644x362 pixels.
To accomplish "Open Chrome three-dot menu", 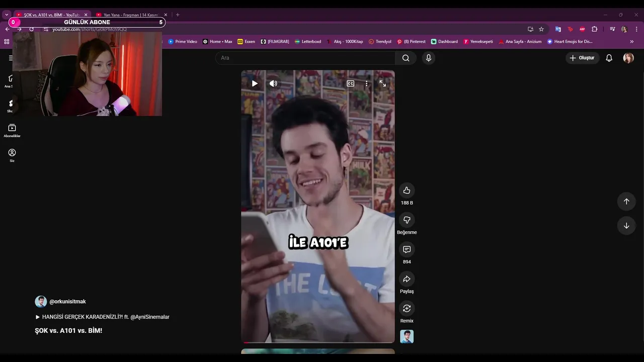I will coord(636,29).
